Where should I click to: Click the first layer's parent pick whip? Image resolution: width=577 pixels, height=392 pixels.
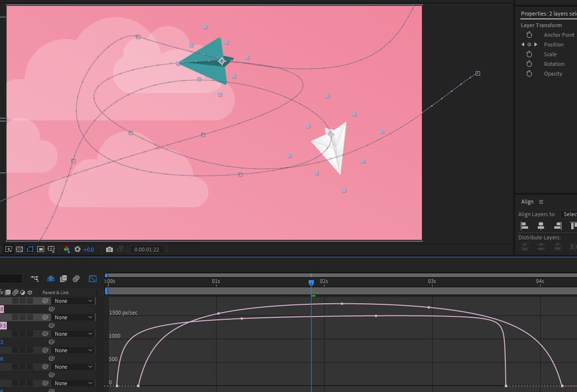pos(45,301)
